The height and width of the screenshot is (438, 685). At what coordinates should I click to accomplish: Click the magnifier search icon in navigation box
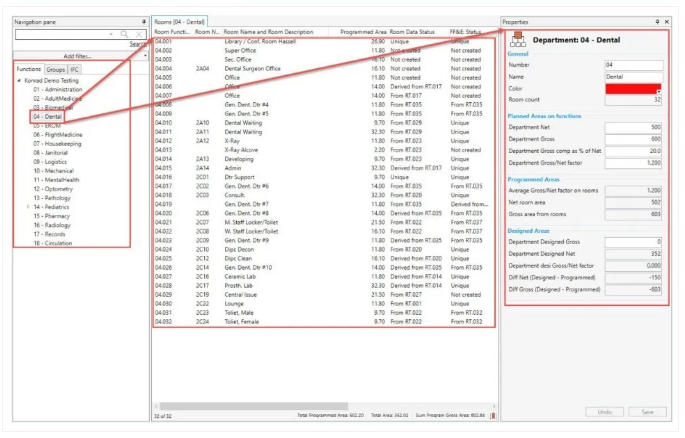coord(125,34)
